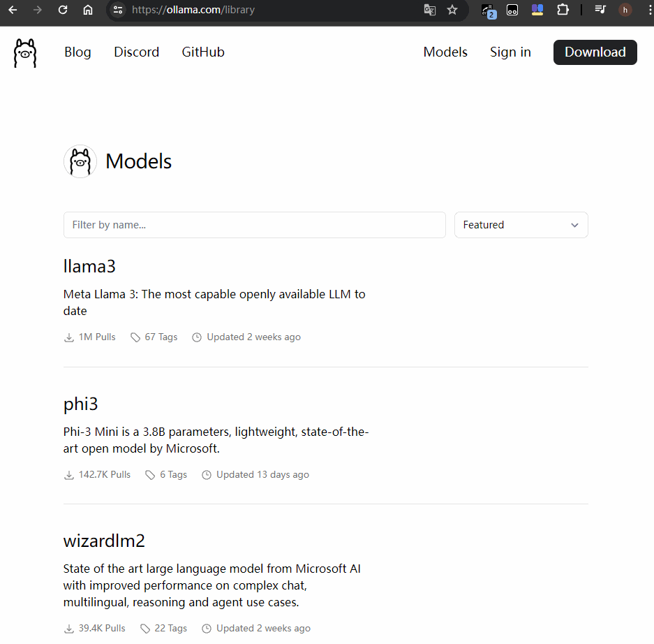The width and height of the screenshot is (654, 644).
Task: View site information icon in address bar
Action: (118, 10)
